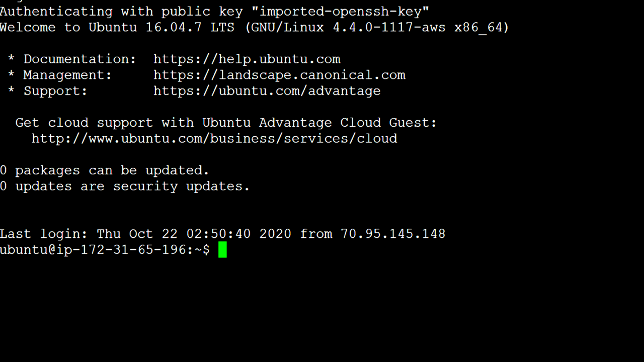
Task: Click the login time 02:50:40
Action: 218,234
